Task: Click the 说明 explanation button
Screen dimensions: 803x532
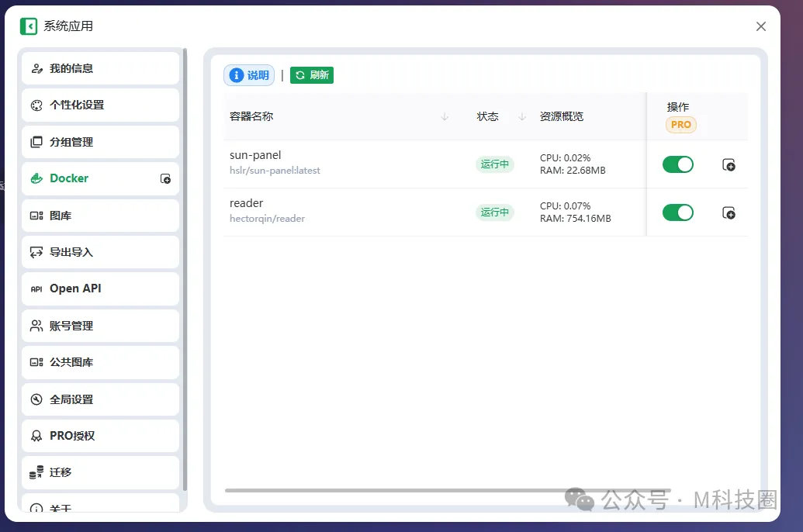Action: (x=248, y=75)
